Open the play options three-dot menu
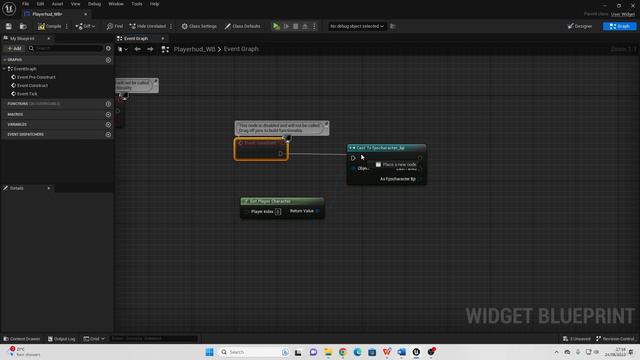Image resolution: width=640 pixels, height=360 pixels. pyautogui.click(x=314, y=26)
